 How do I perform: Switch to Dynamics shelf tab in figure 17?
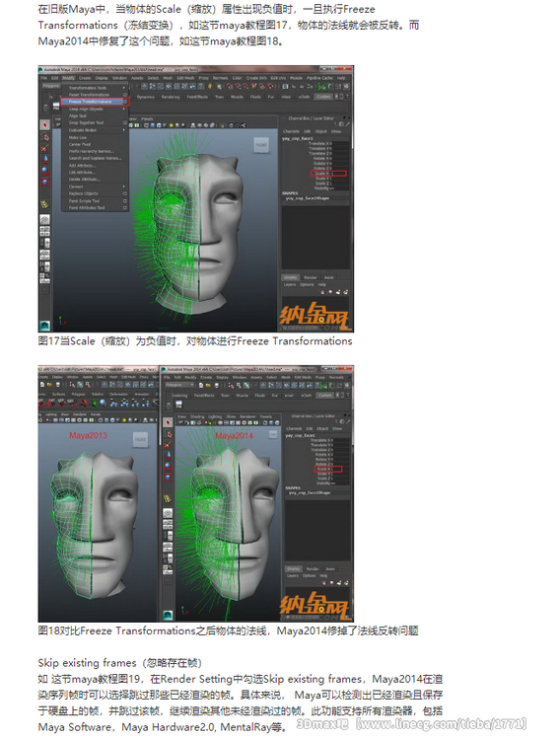pyautogui.click(x=145, y=97)
